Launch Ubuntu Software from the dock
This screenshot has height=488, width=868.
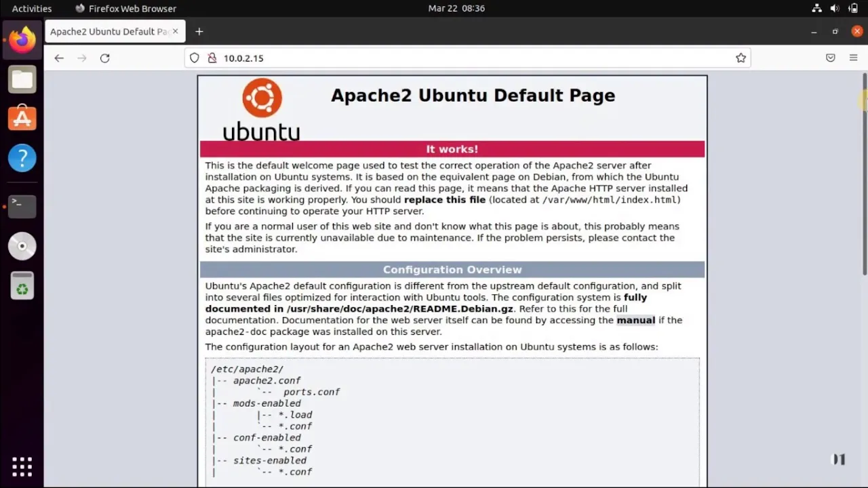(22, 119)
